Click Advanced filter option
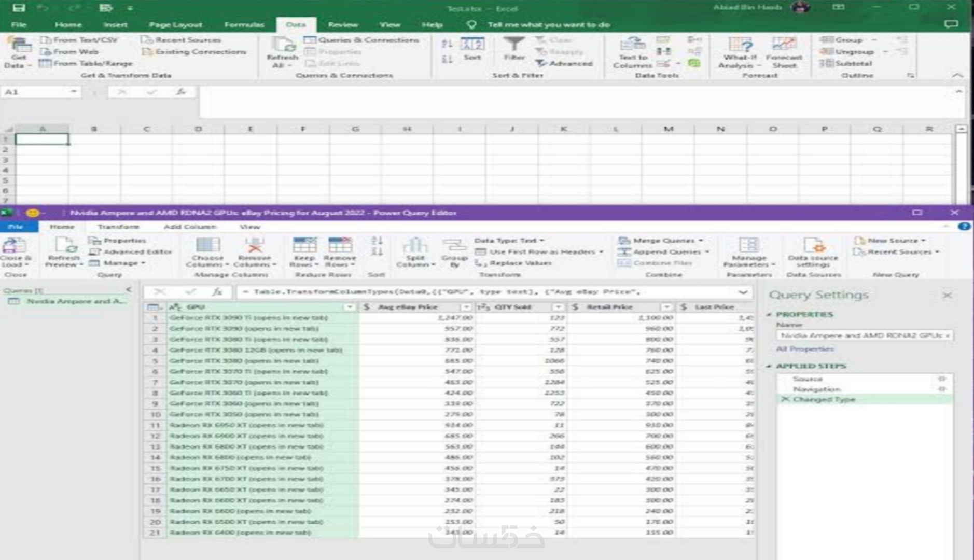The width and height of the screenshot is (974, 560). [x=564, y=63]
